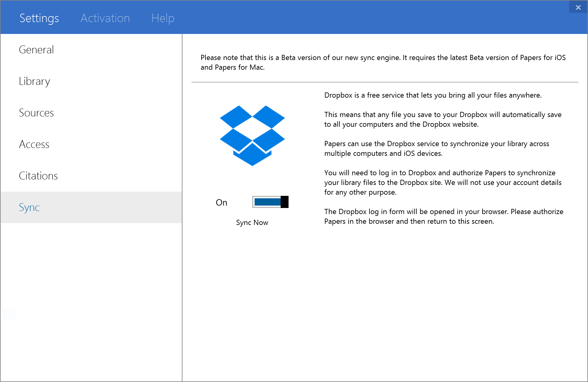Select Sources from the sidebar
The width and height of the screenshot is (588, 382).
pos(36,113)
